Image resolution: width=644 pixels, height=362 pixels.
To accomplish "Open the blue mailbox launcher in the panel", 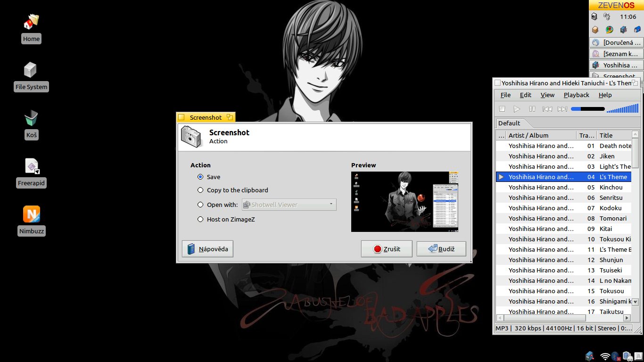I will (637, 30).
